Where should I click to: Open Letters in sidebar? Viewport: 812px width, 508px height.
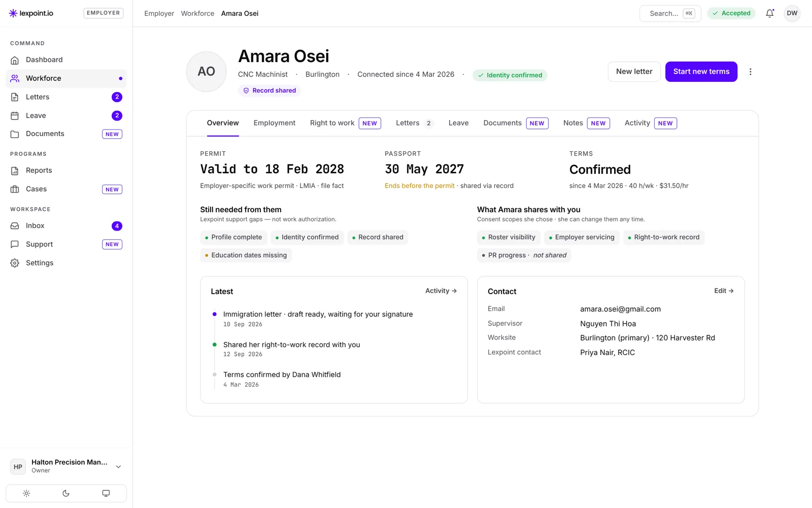point(66,97)
